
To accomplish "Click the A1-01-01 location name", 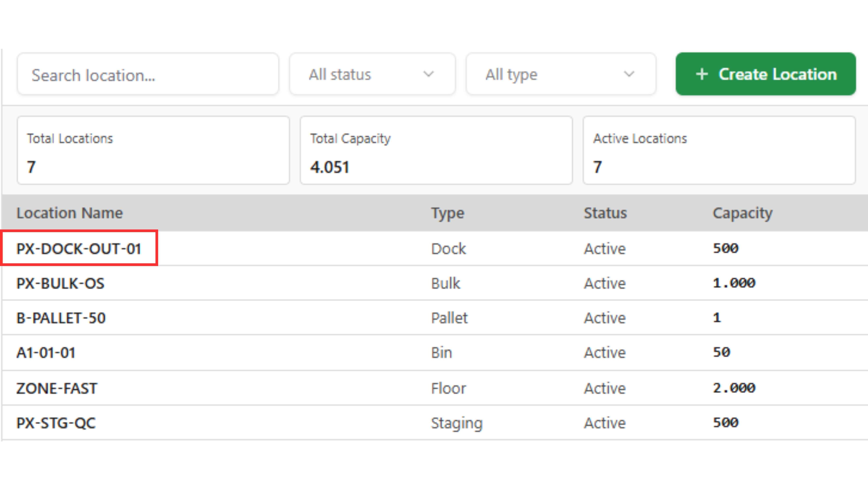I will [46, 353].
